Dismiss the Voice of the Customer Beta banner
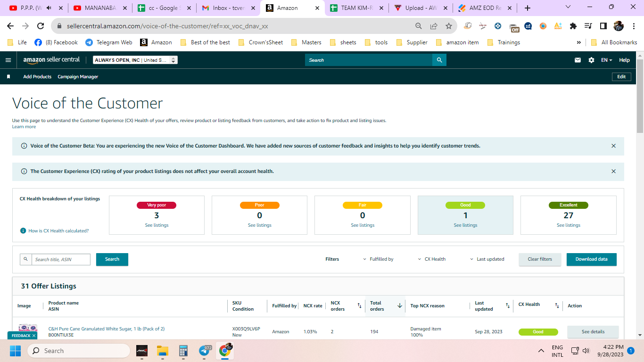The height and width of the screenshot is (362, 644). click(x=613, y=146)
